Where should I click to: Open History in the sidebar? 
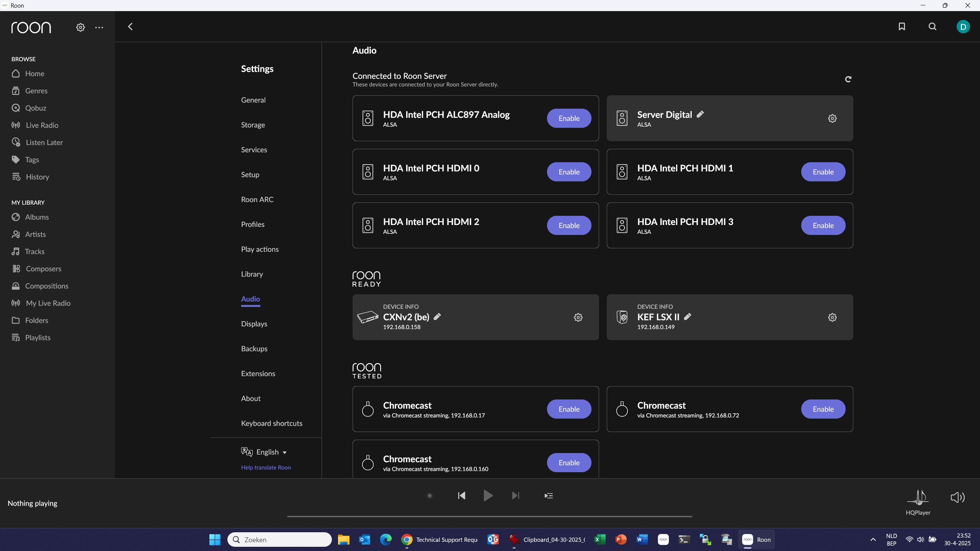[30, 177]
